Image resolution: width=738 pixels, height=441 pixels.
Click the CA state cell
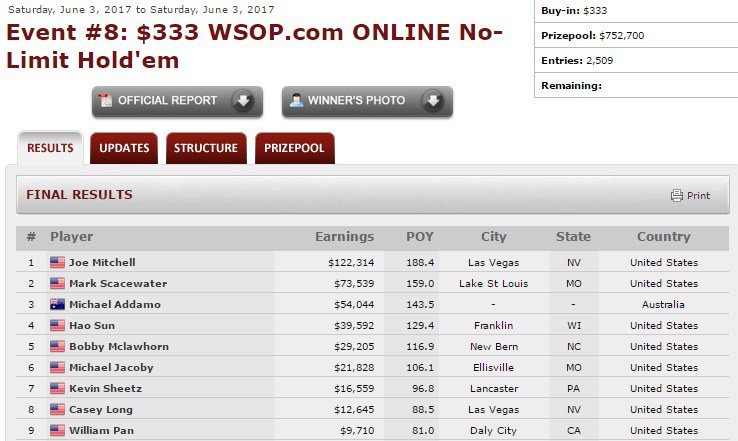tap(574, 431)
